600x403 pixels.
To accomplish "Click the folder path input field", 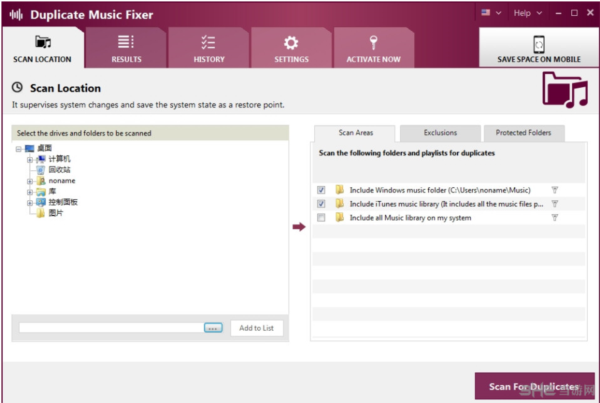I will (x=111, y=328).
